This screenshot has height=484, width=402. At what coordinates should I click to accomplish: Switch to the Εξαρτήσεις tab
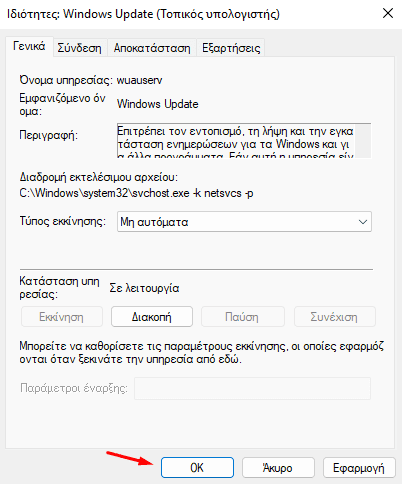pos(231,48)
